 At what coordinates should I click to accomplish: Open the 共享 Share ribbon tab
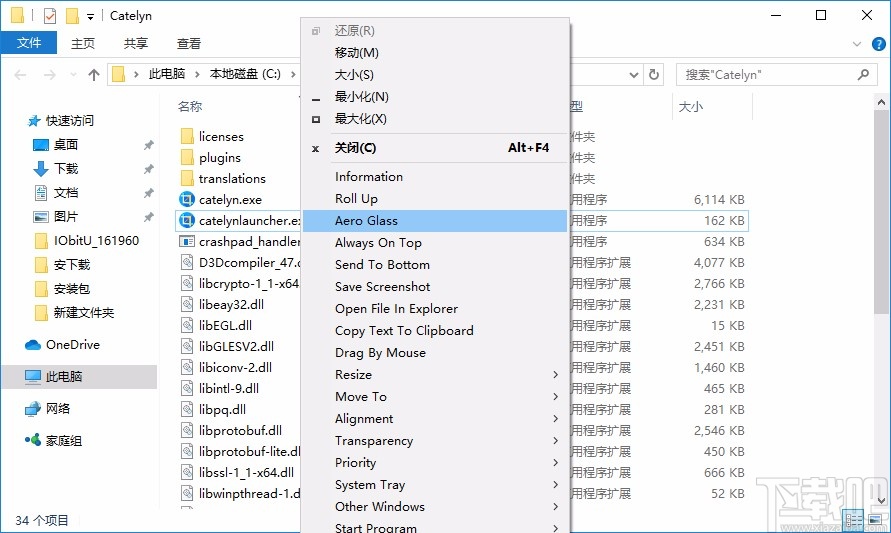pyautogui.click(x=136, y=43)
